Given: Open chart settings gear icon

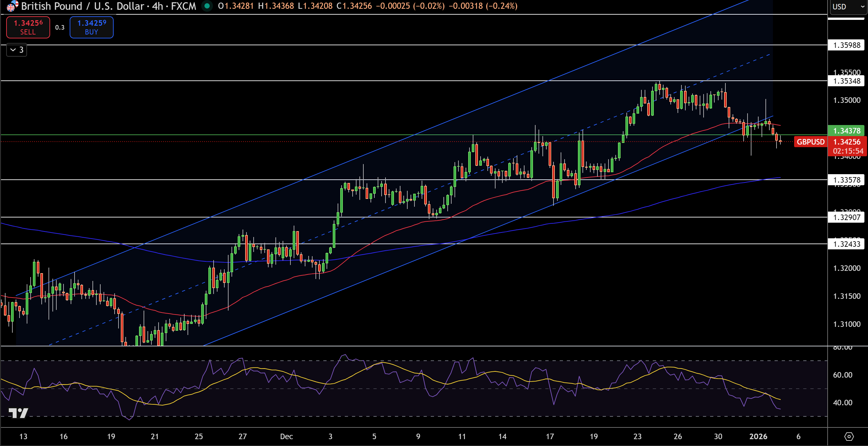Looking at the screenshot, I should pos(849,437).
